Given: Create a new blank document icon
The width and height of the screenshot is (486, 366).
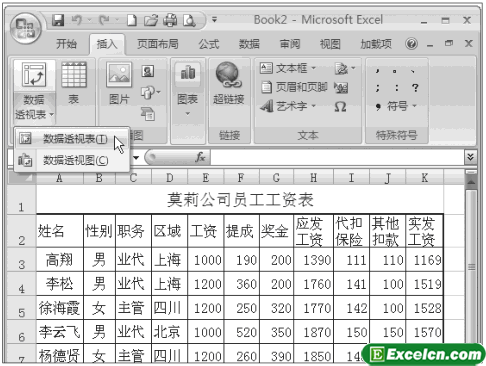Looking at the screenshot, I should 132,21.
